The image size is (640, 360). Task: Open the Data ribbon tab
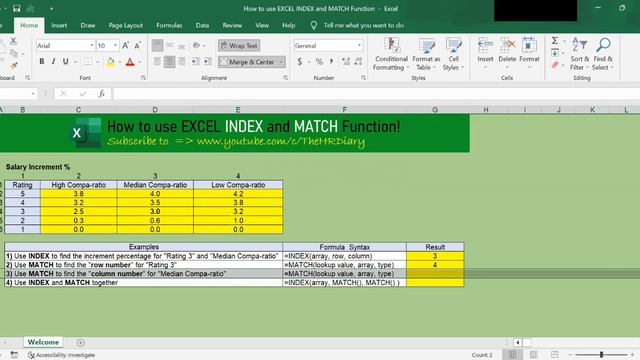(202, 25)
